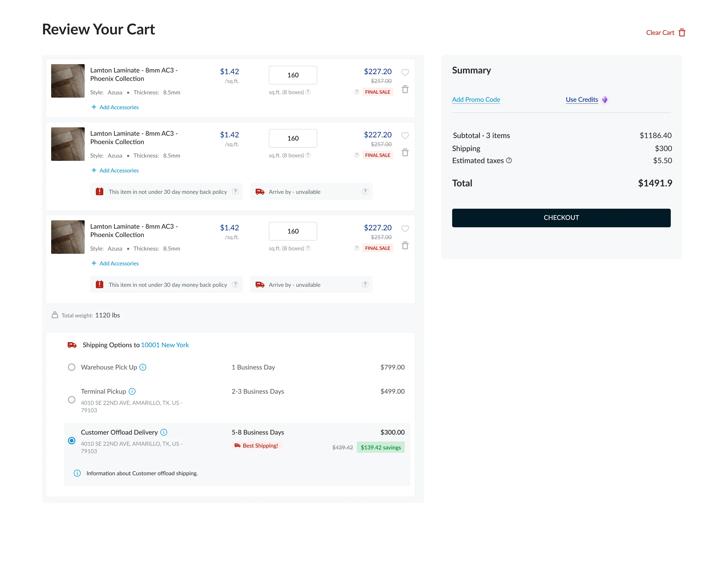The image size is (728, 561).
Task: Favorite the third cart item with heart icon
Action: [x=405, y=228]
